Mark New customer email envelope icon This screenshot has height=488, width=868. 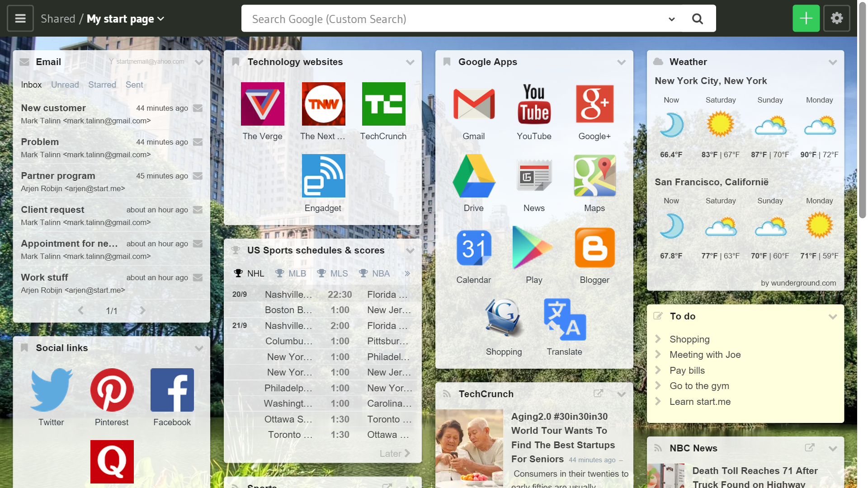pos(198,108)
